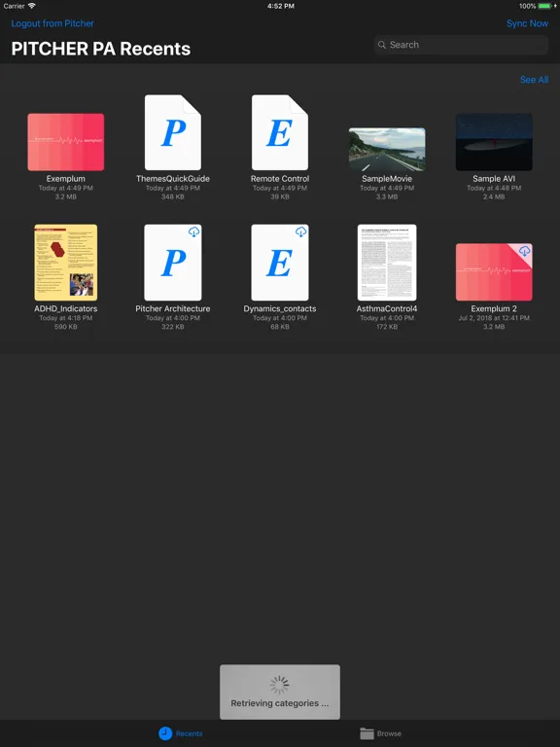Image resolution: width=560 pixels, height=747 pixels.
Task: Open the AsthmaControl4 document thumbnail
Action: pos(387,263)
